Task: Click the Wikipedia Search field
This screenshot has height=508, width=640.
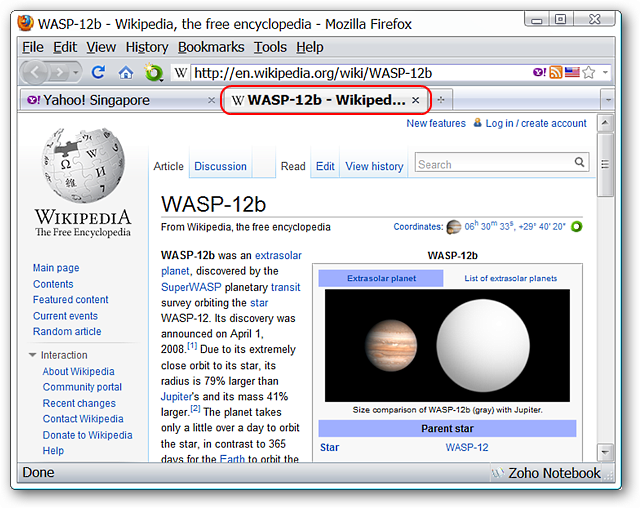Action: (x=494, y=164)
